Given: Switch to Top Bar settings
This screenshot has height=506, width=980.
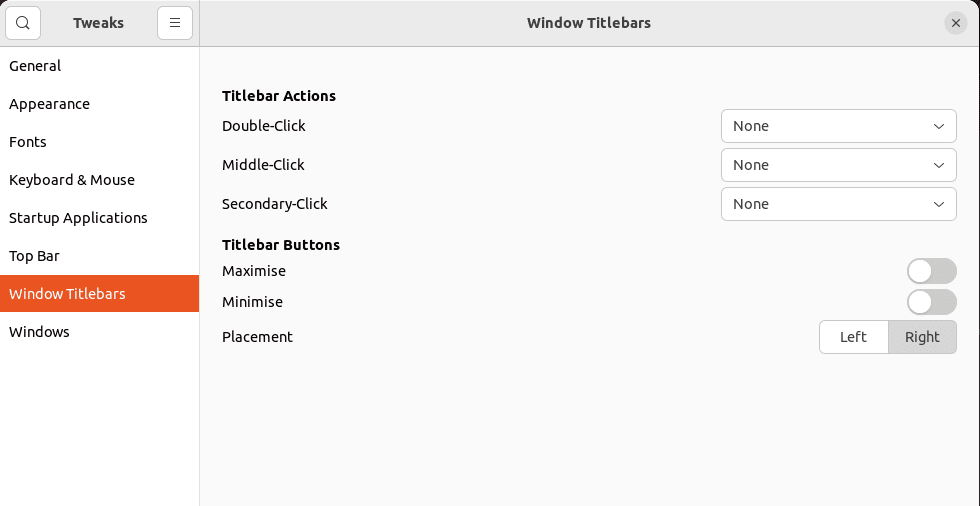Looking at the screenshot, I should tap(35, 256).
